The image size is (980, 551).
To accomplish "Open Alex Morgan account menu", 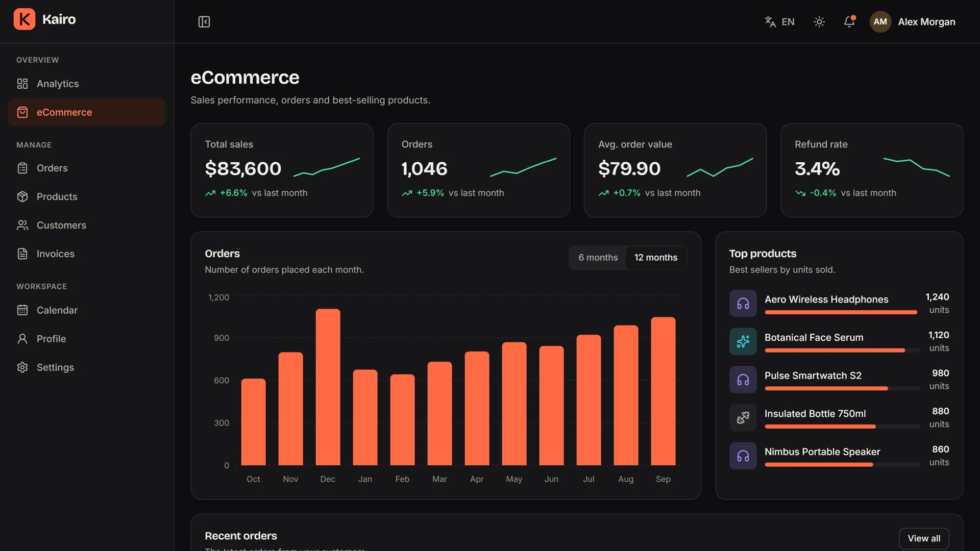I will click(x=913, y=22).
